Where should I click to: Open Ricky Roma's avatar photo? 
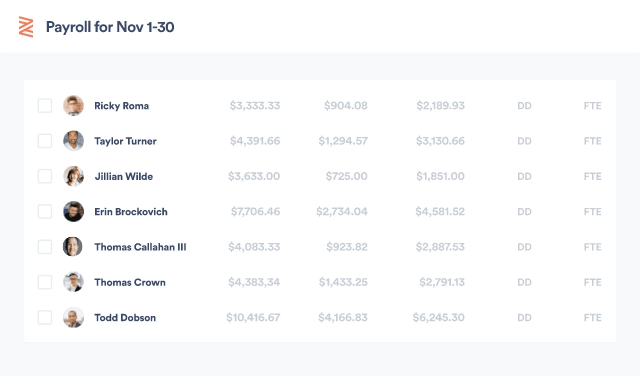click(x=73, y=106)
